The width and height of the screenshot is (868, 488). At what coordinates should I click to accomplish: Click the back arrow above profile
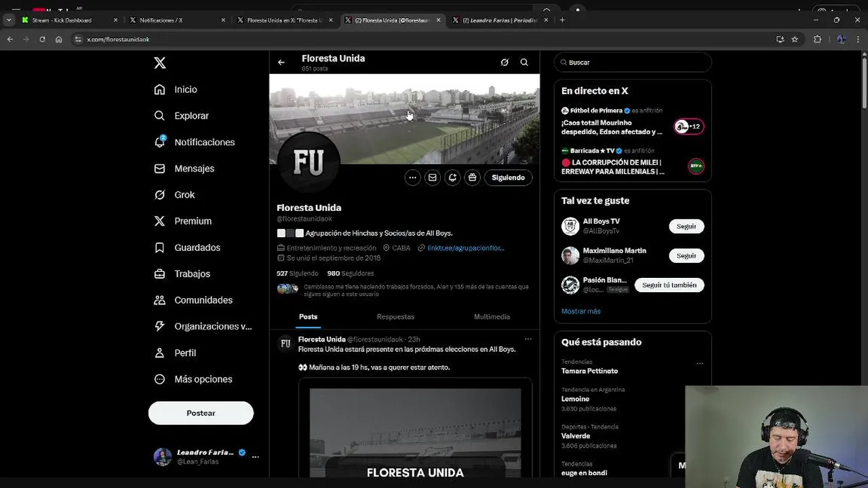point(281,62)
